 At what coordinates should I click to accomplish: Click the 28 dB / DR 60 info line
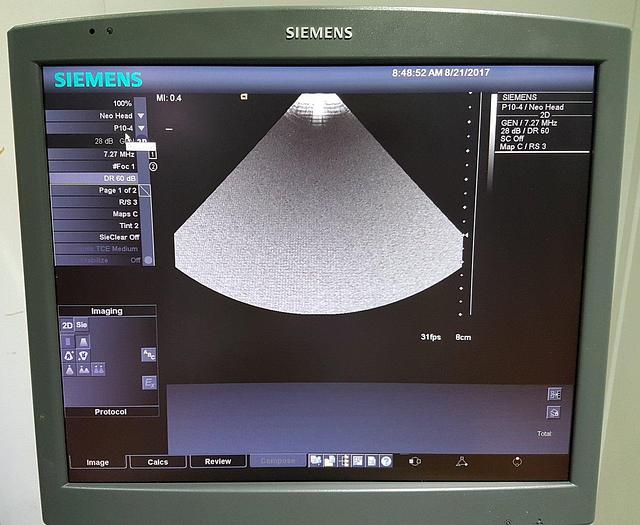(x=525, y=131)
